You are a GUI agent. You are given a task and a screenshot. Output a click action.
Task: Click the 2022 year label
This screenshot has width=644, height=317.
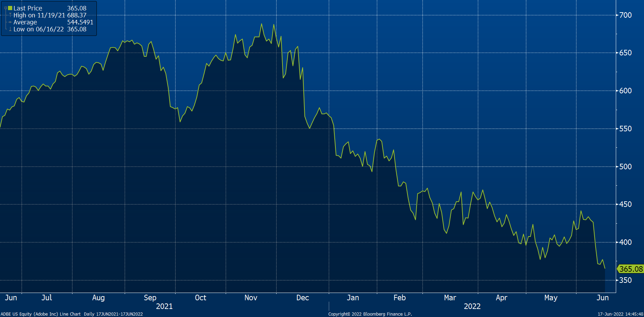(472, 306)
